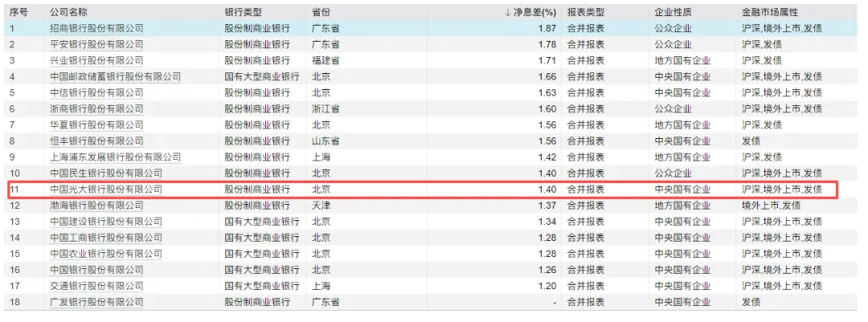Click 股份制商业银行 in the 广发银行 row
868x322 pixels.
257,303
